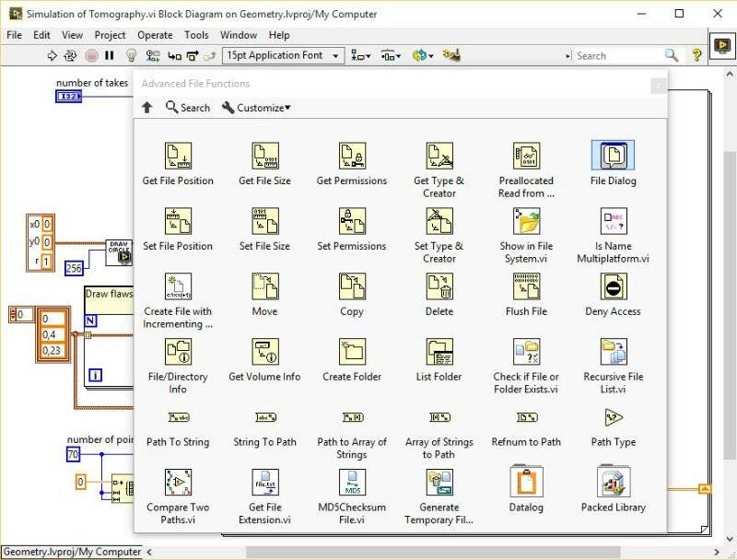
Task: Choose Get Type & Creator function
Action: (x=439, y=156)
